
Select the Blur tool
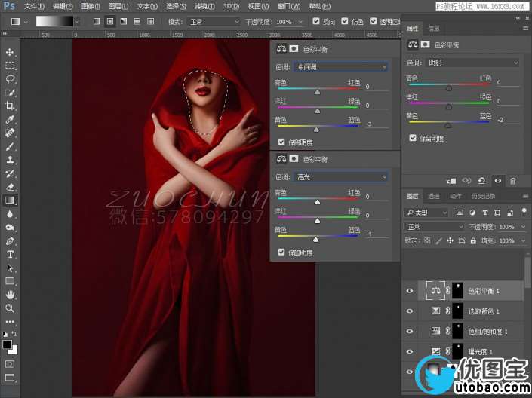[x=10, y=214]
